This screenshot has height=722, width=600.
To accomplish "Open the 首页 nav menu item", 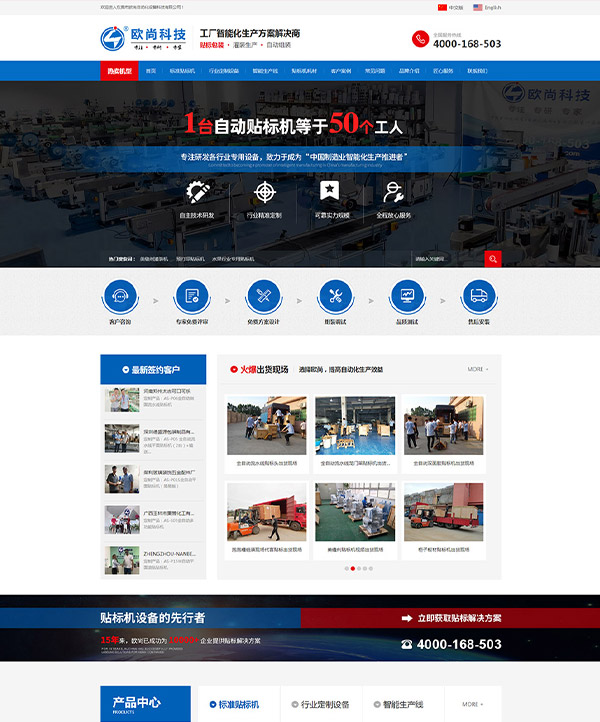I will coord(151,71).
